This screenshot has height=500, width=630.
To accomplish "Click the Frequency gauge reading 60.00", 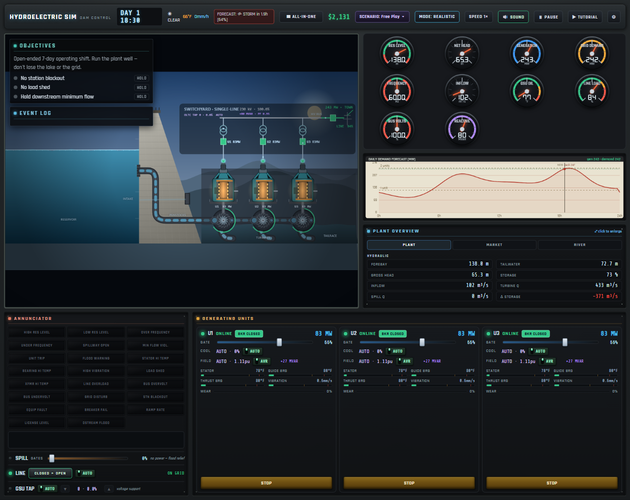I will pyautogui.click(x=397, y=91).
